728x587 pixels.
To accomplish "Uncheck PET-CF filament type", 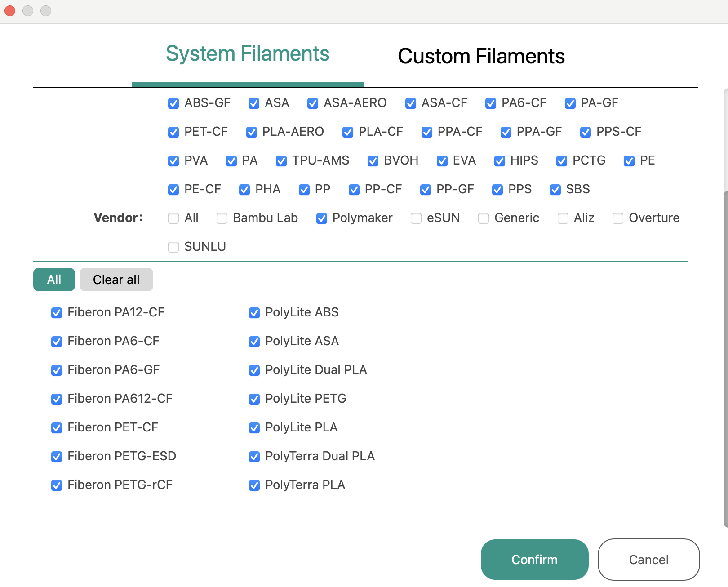I will [x=173, y=132].
